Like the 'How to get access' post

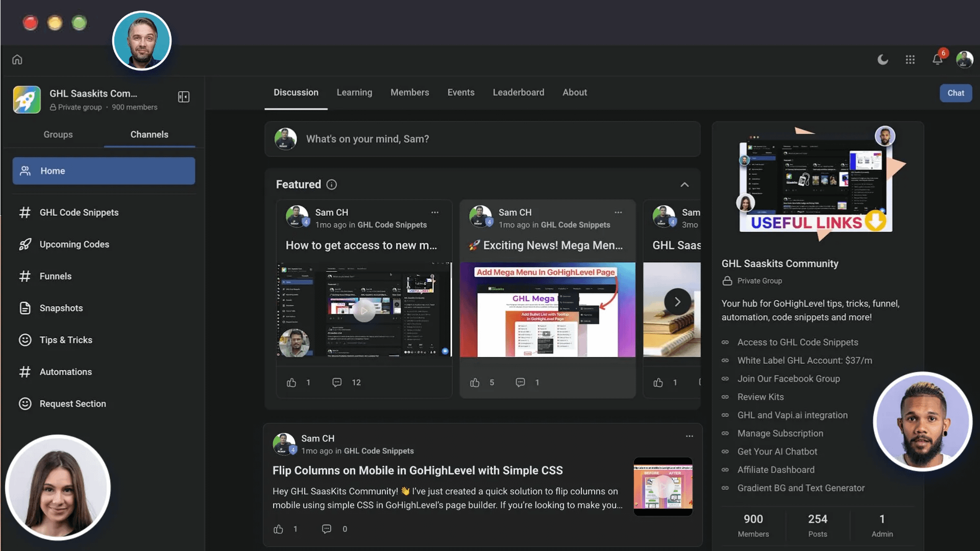click(x=291, y=383)
